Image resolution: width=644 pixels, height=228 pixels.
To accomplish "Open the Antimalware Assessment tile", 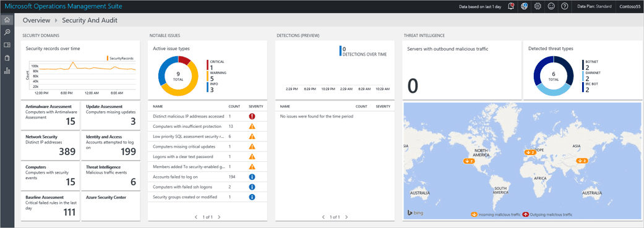I will tap(50, 115).
